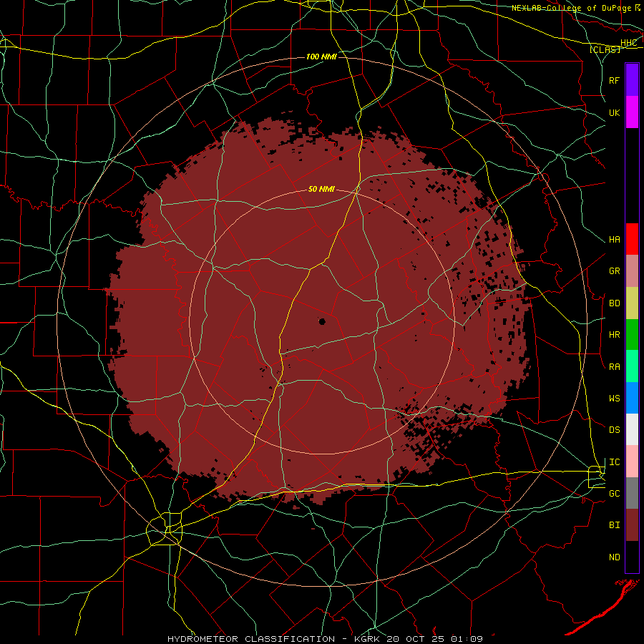
Task: Click the BI legend label
Action: pos(614,525)
